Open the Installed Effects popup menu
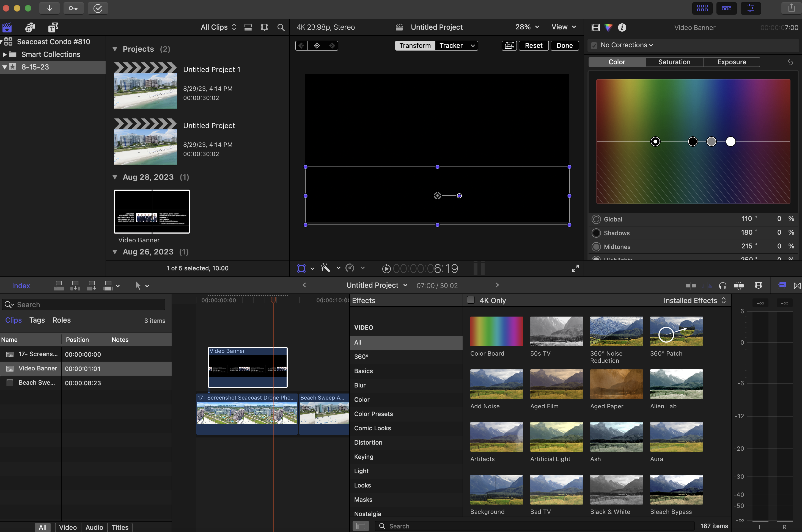802x532 pixels. [x=694, y=300]
